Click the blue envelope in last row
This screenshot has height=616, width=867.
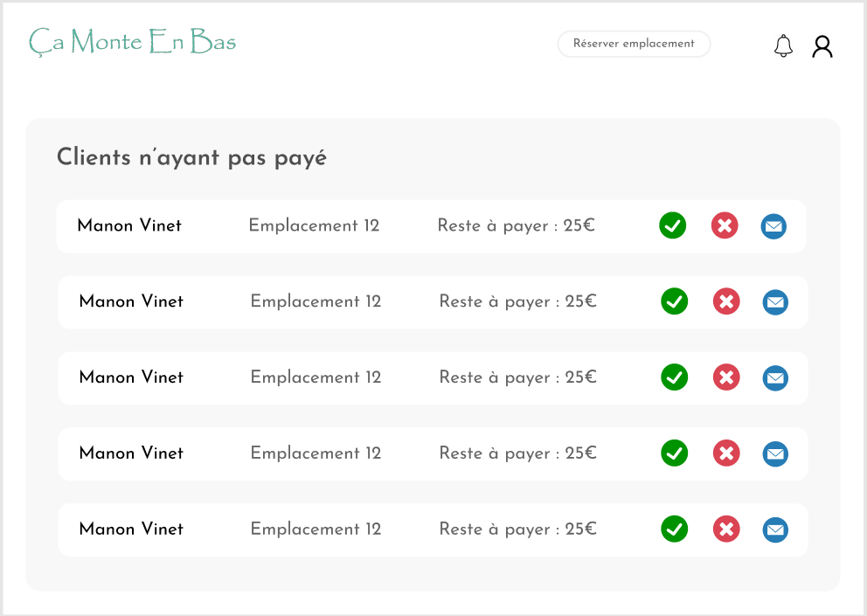(x=775, y=530)
